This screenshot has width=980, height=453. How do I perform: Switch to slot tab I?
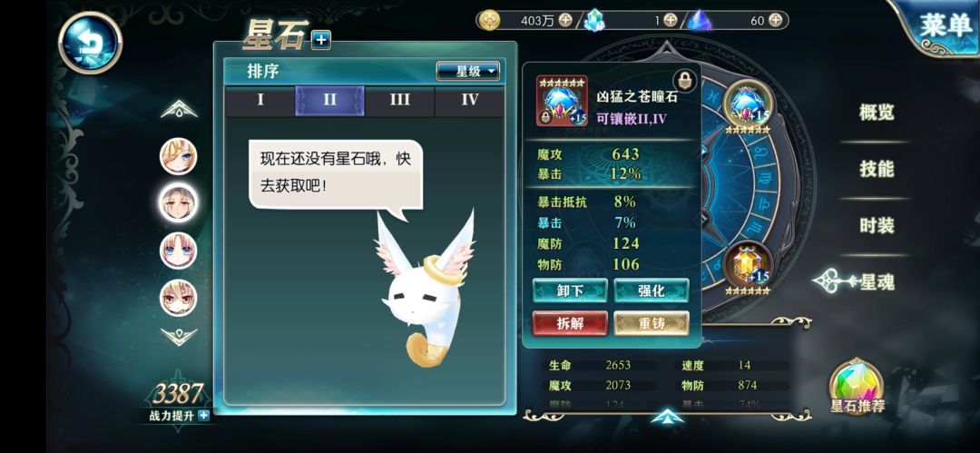point(260,100)
